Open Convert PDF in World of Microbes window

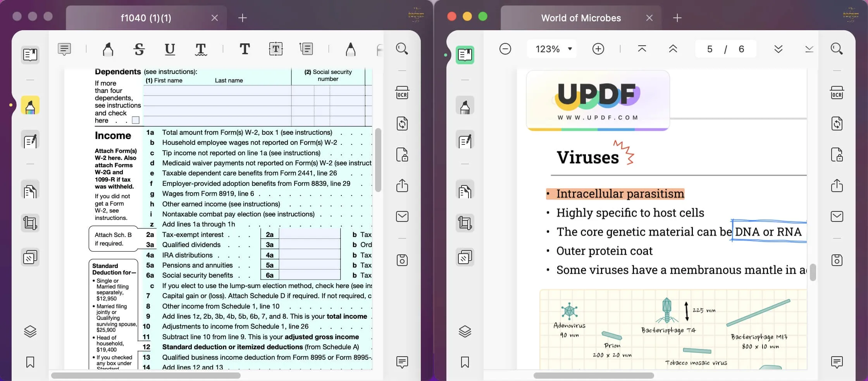tap(837, 124)
